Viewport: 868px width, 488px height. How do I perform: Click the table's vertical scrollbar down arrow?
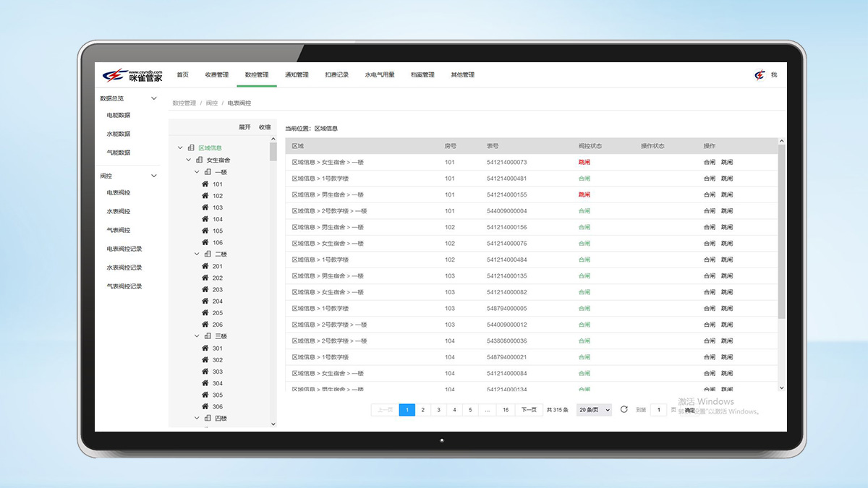781,388
